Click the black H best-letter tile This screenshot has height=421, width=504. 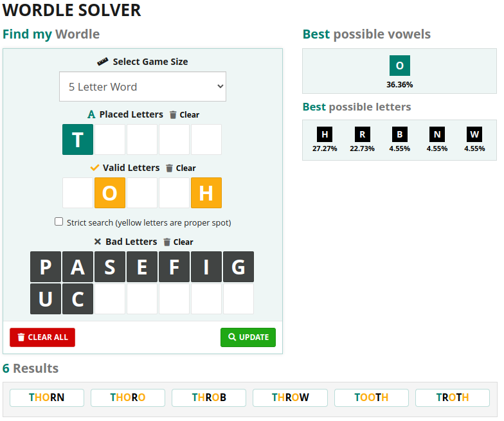[x=325, y=134]
